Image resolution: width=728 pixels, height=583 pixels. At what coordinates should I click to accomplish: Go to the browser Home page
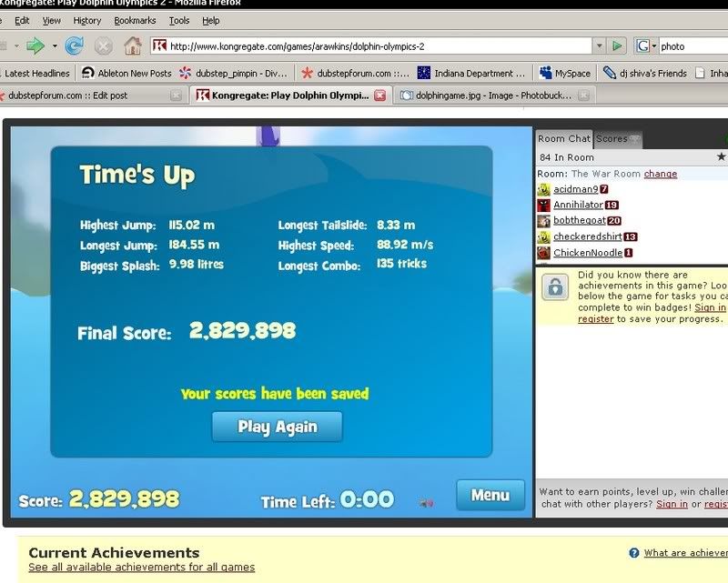pyautogui.click(x=132, y=46)
